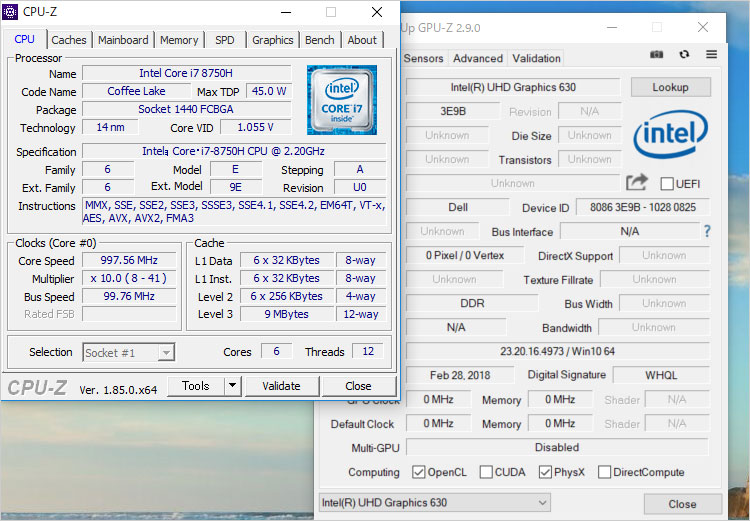Toggle the OpenCL checkbox
Screen dimensions: 750x521
(419, 472)
